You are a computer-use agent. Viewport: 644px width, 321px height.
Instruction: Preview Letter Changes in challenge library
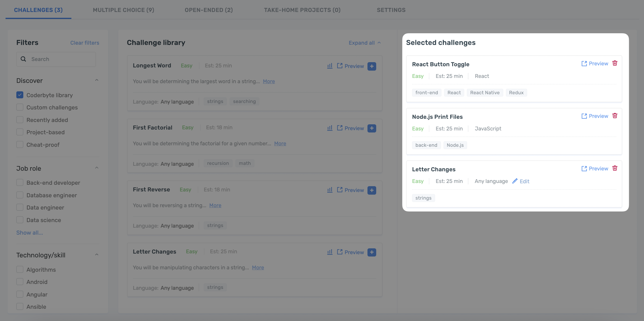[350, 252]
